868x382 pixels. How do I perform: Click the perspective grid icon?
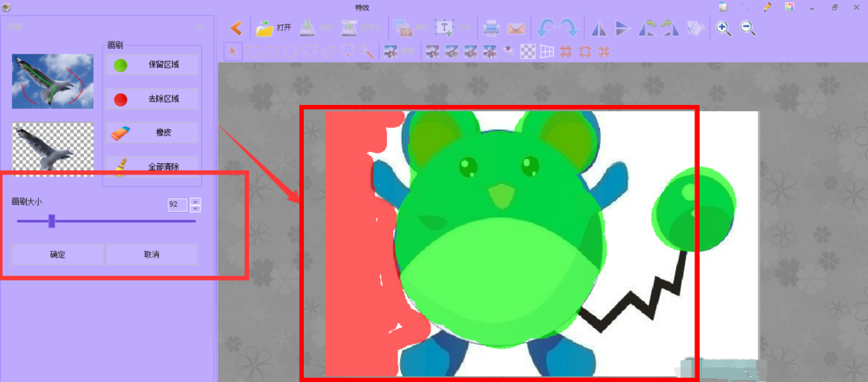click(x=547, y=51)
